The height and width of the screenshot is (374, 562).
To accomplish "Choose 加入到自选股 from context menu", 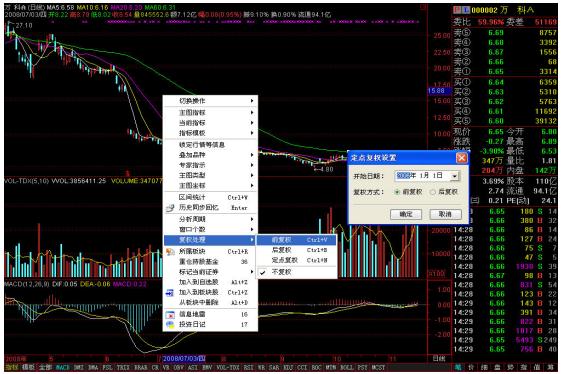I will [x=210, y=283].
